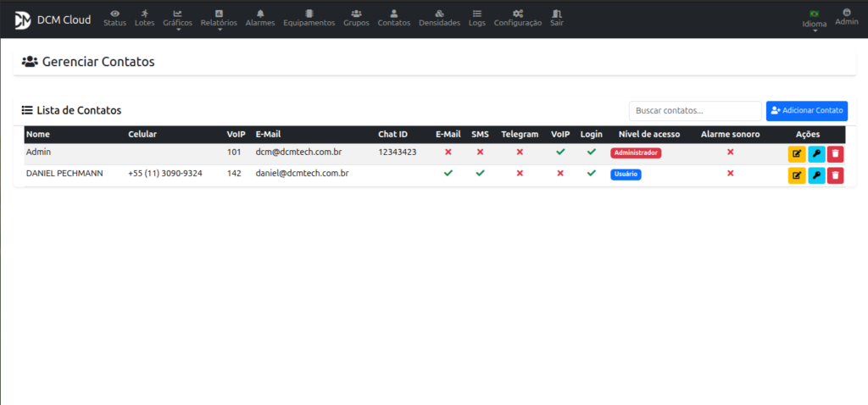Click the blue key icon for Admin
Screen dimensions: 868x405
(x=816, y=153)
